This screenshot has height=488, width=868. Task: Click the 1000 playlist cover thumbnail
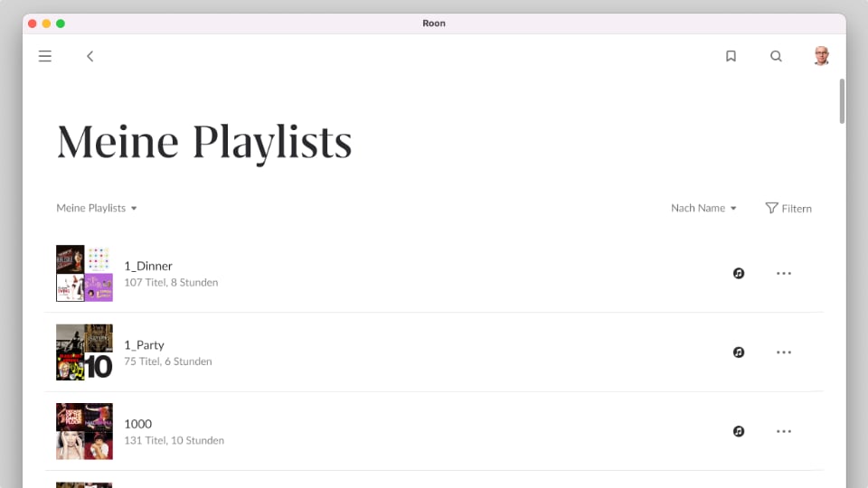[84, 431]
